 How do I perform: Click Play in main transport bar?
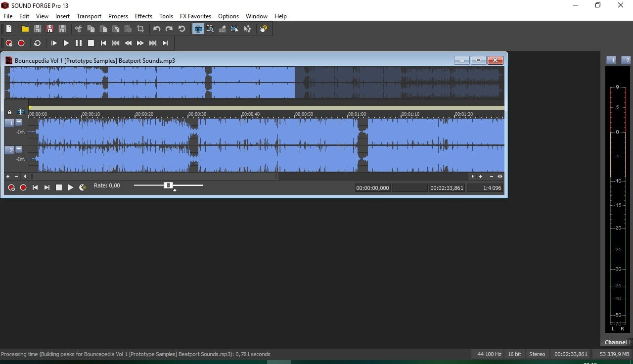[x=66, y=43]
